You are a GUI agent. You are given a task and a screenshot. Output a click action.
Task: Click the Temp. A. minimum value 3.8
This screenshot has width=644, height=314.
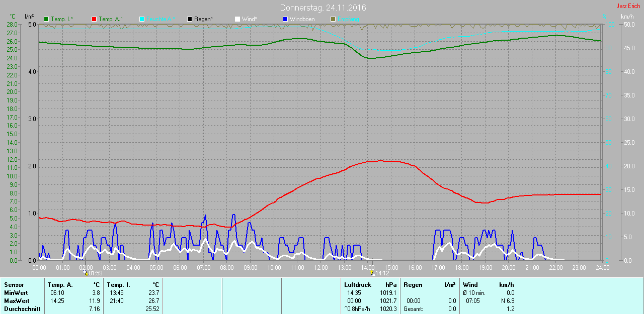[x=96, y=293]
